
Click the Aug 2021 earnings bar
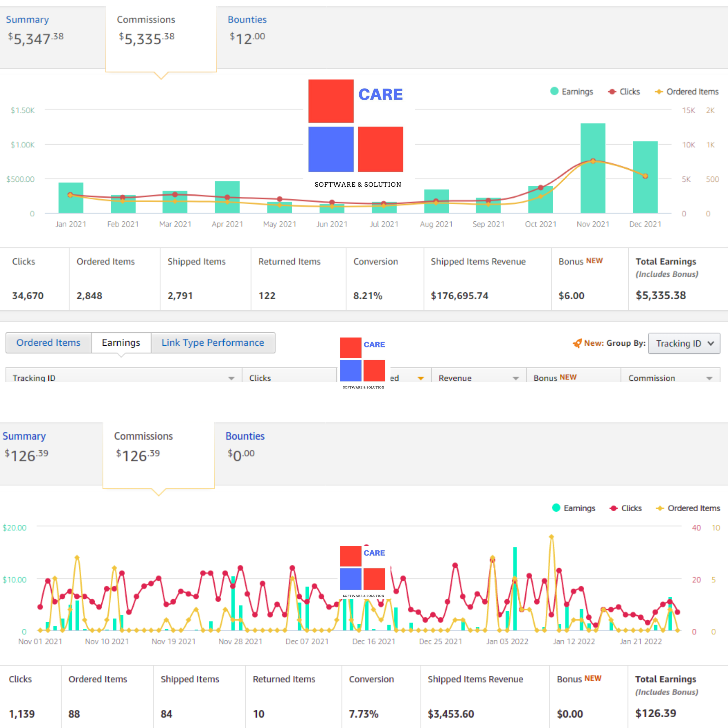436,201
